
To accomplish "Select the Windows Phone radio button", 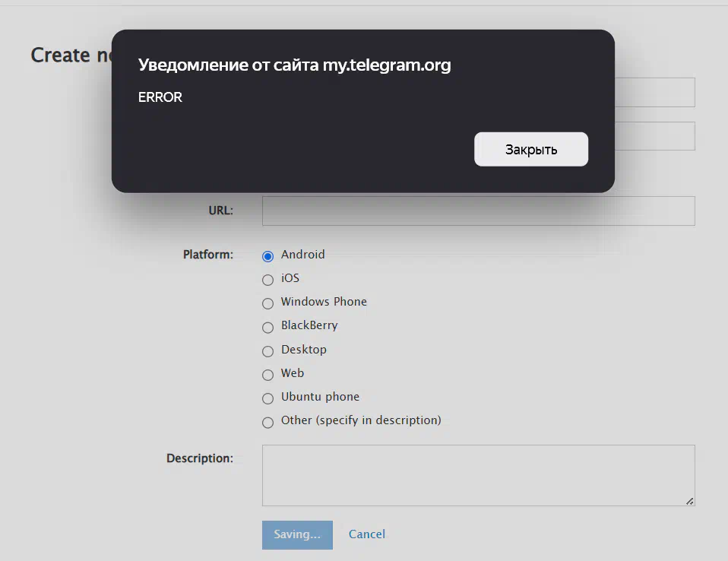I will pos(268,304).
